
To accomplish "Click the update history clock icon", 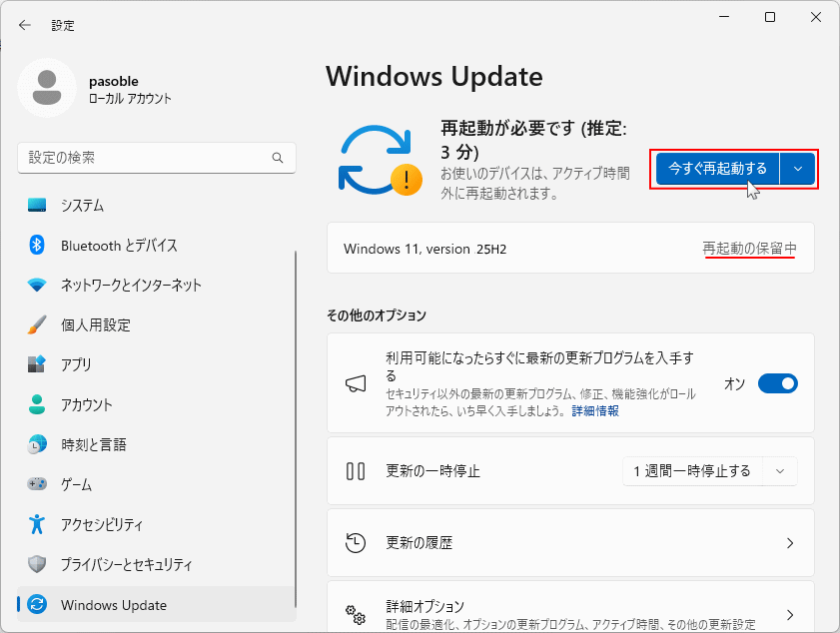I will click(x=356, y=543).
